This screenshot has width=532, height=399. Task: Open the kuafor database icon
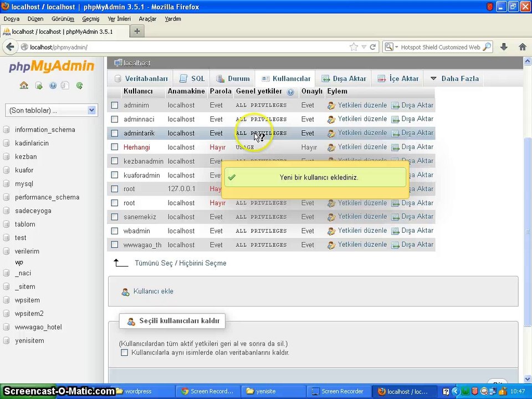pos(6,170)
